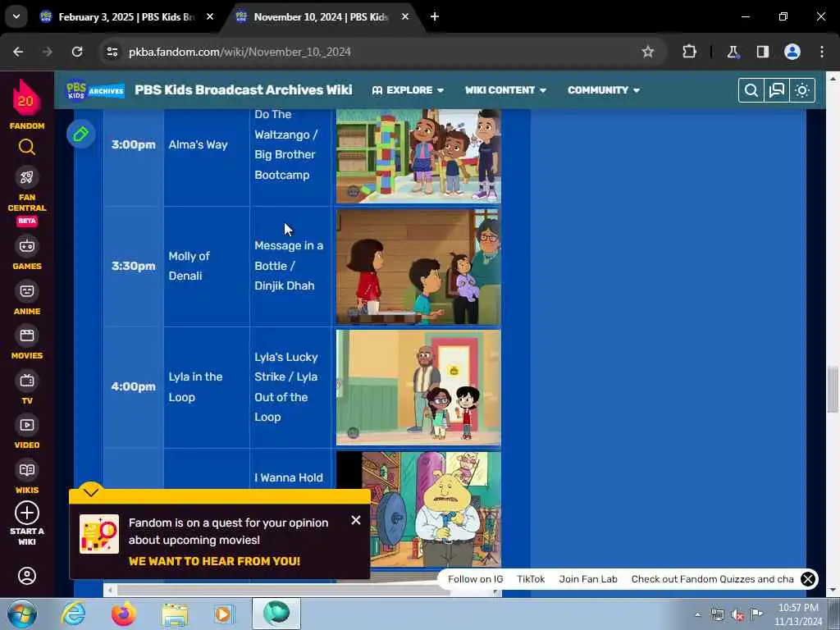840x630 pixels.
Task: Go back to previous page
Action: click(18, 52)
